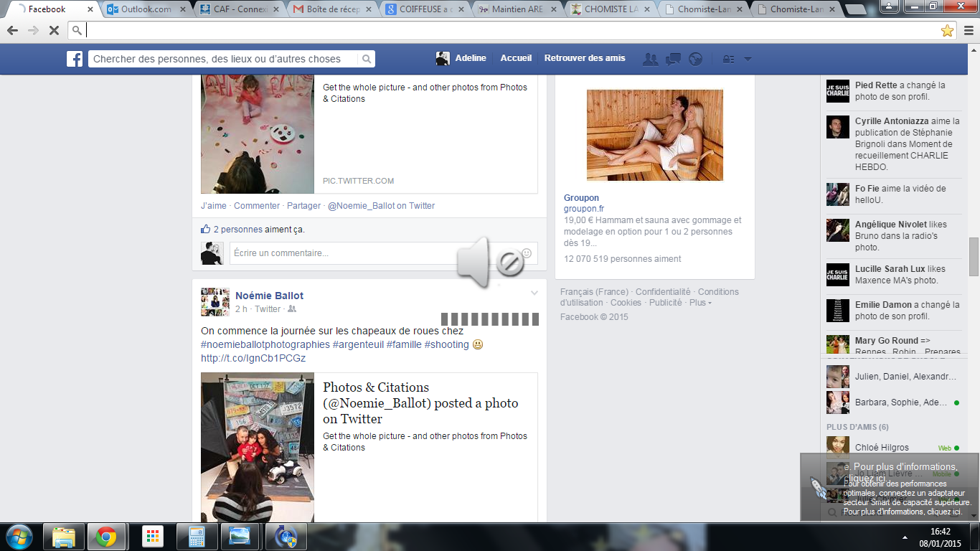The image size is (980, 551).
Task: Show hidden tray icons
Action: pos(904,537)
